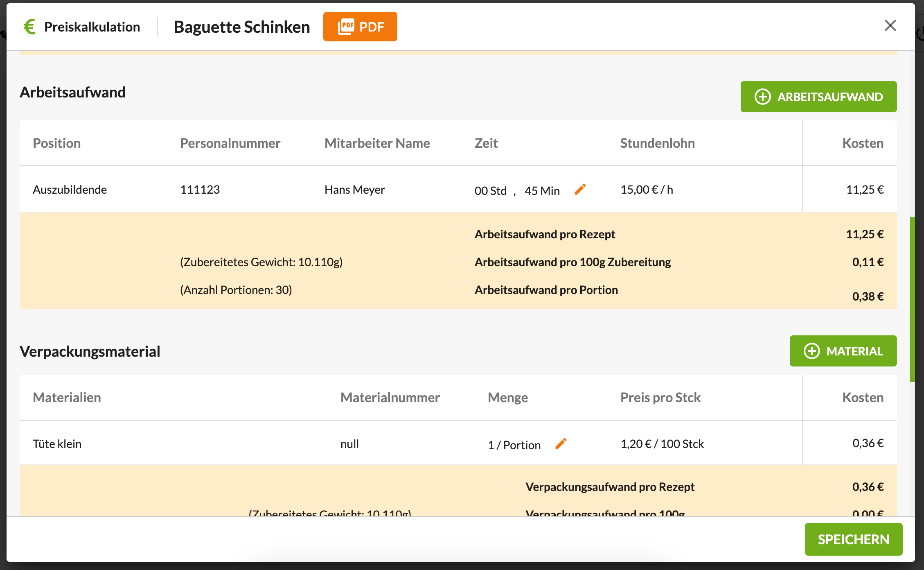The image size is (924, 570).
Task: Click 'Arbeitsaufwand pro Rezept' label
Action: 545,234
